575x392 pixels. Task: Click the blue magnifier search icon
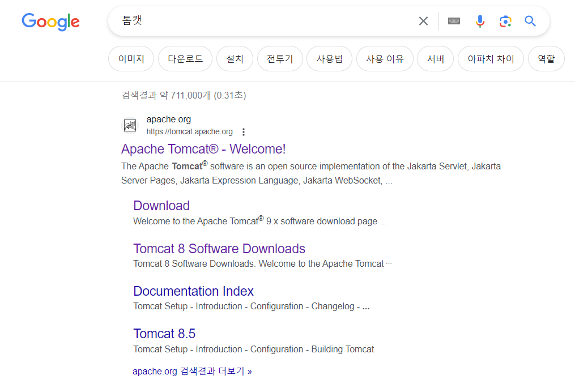[530, 21]
